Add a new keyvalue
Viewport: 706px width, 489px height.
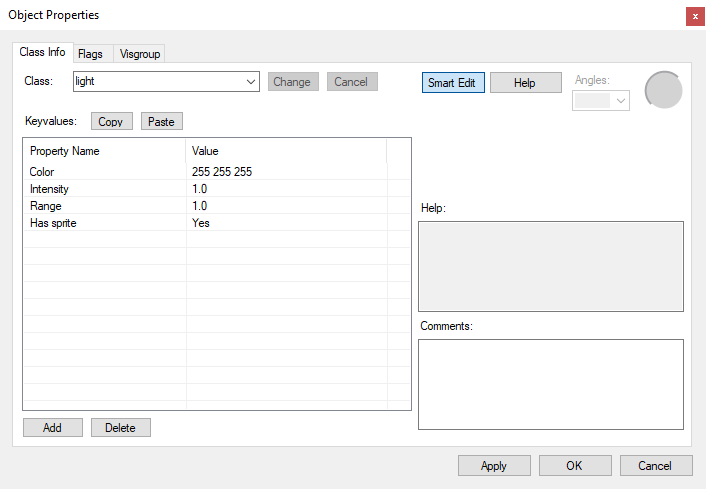(52, 427)
